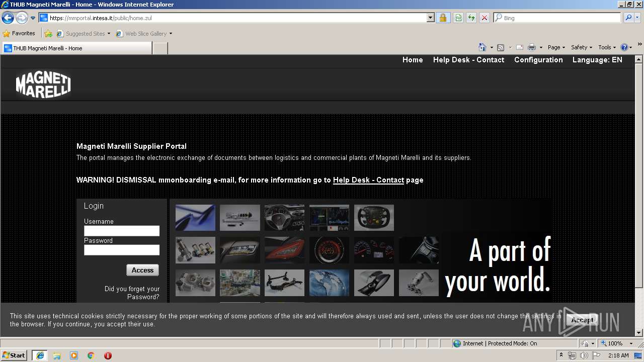Show hidden tray icons arrow
Screen dimensions: 644x362
[561, 355]
